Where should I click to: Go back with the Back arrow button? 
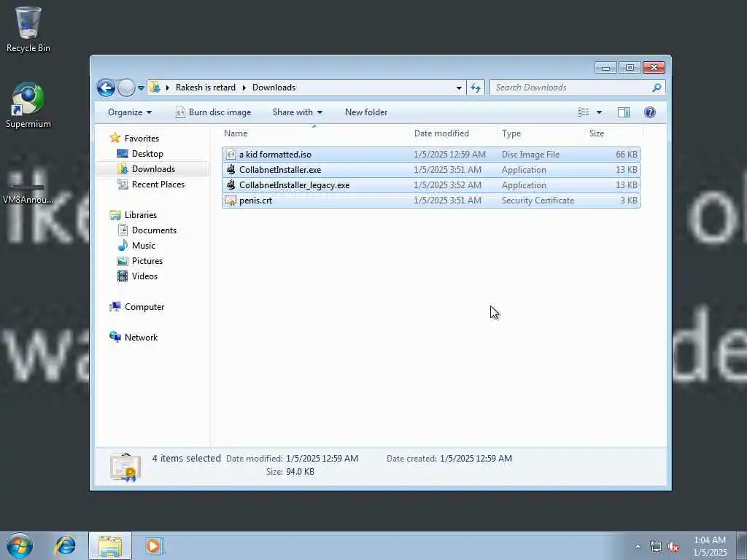click(106, 87)
